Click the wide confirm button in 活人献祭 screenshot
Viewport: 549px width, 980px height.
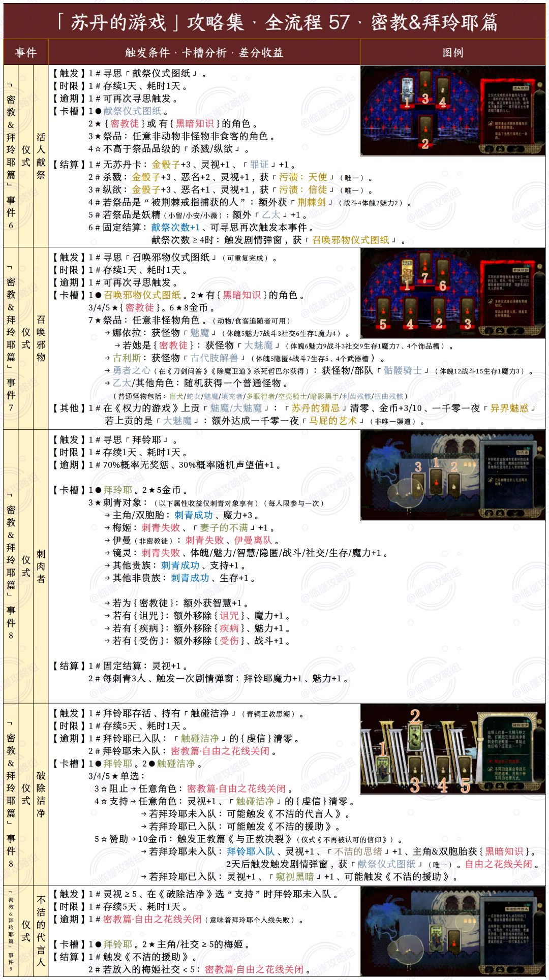tap(516, 149)
